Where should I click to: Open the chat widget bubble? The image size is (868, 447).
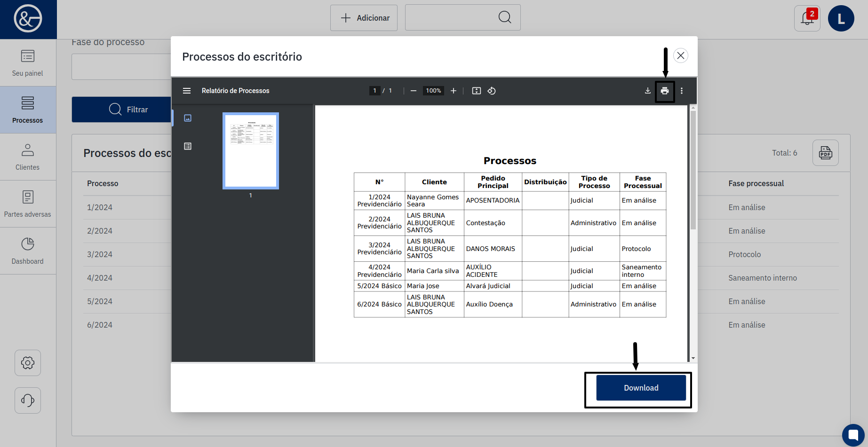click(853, 435)
